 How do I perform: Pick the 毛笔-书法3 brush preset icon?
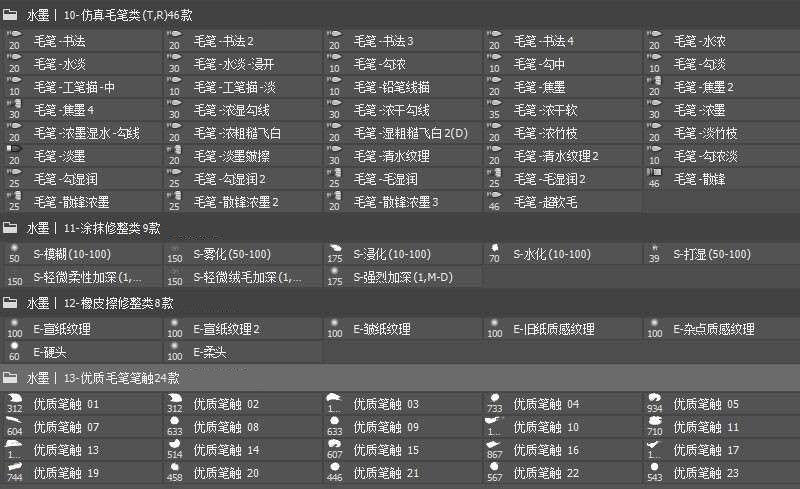click(334, 40)
